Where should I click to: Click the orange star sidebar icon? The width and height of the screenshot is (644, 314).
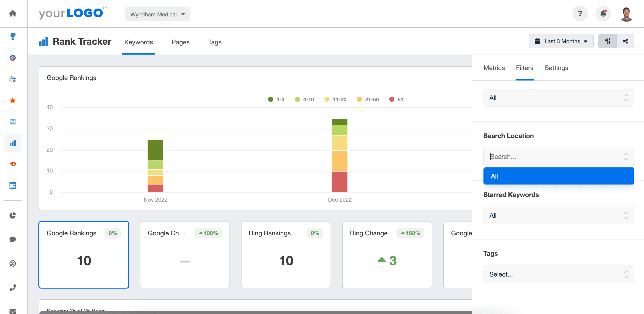[x=12, y=100]
